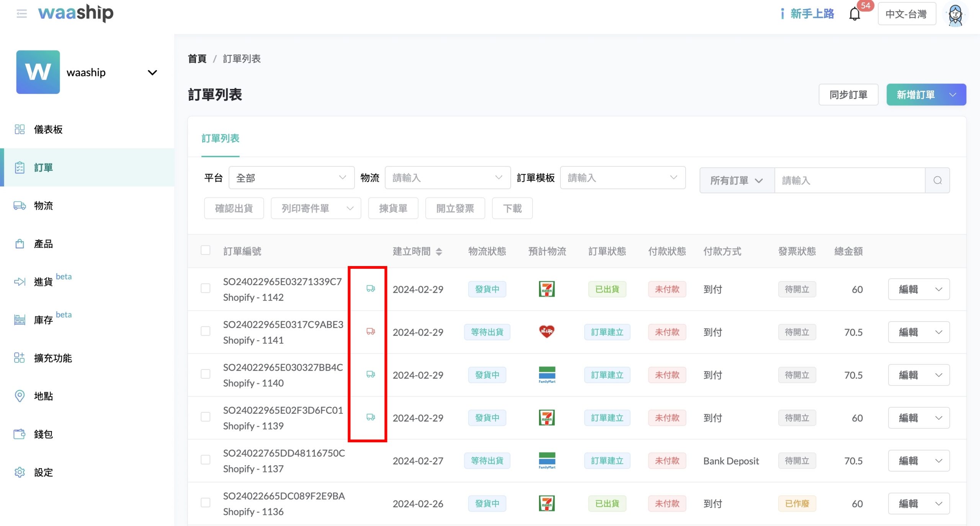Go to 物流 in the sidebar menu
This screenshot has width=980, height=526.
tap(43, 206)
